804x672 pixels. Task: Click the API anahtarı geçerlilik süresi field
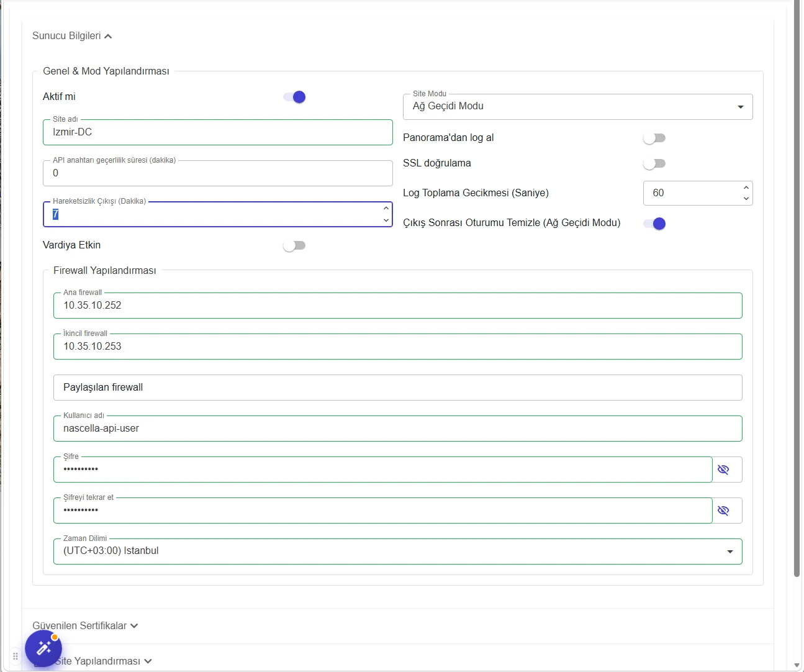point(218,173)
